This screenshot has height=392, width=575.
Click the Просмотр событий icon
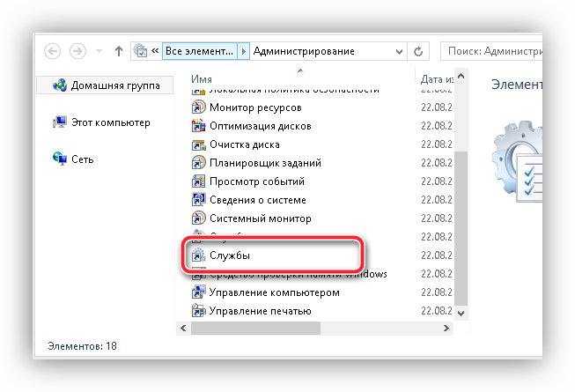pos(199,181)
